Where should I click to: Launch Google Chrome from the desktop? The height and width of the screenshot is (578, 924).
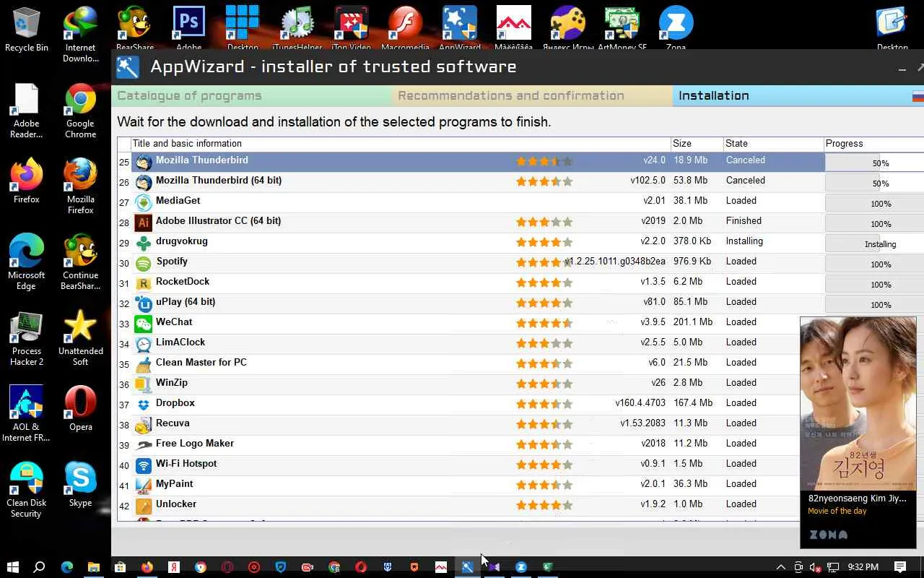(x=80, y=111)
